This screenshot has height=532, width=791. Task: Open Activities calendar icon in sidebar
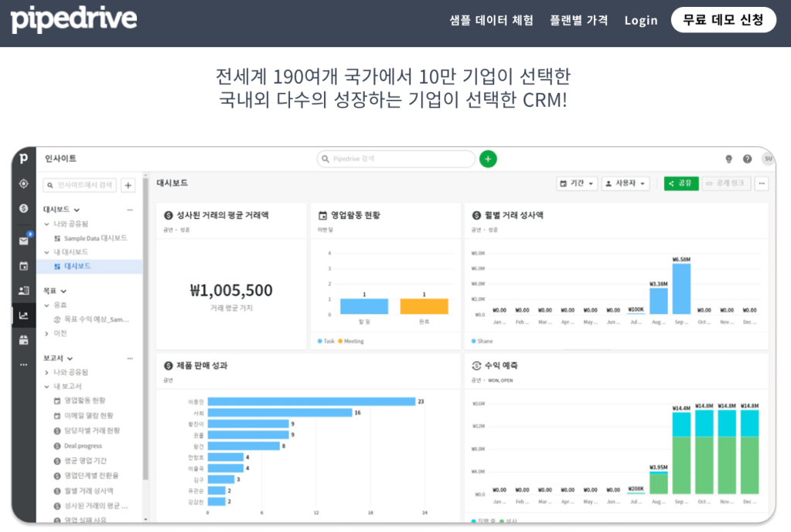point(23,266)
